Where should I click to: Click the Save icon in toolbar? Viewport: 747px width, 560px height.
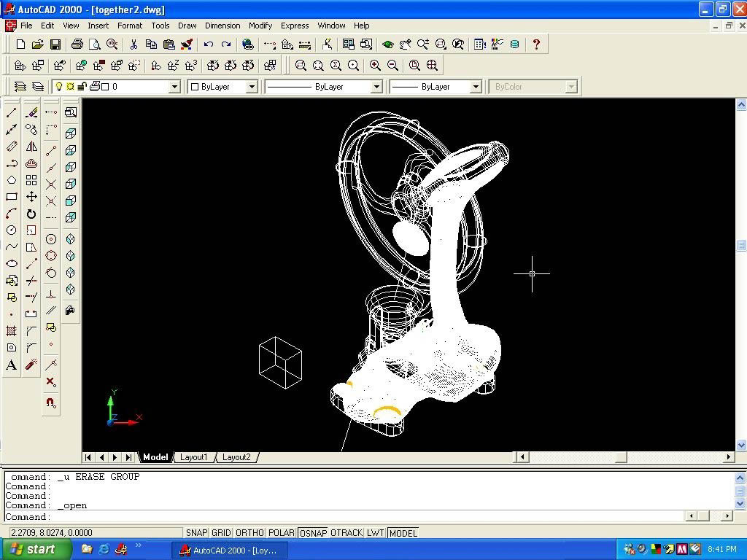pyautogui.click(x=55, y=44)
